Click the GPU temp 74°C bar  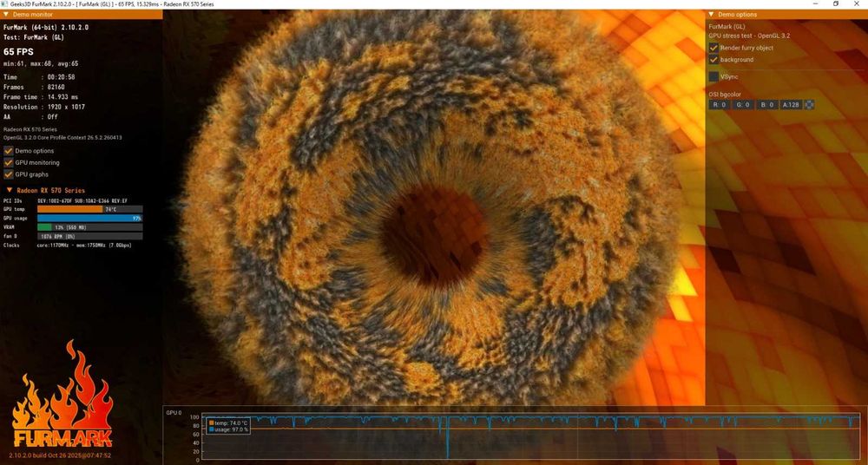click(x=89, y=209)
